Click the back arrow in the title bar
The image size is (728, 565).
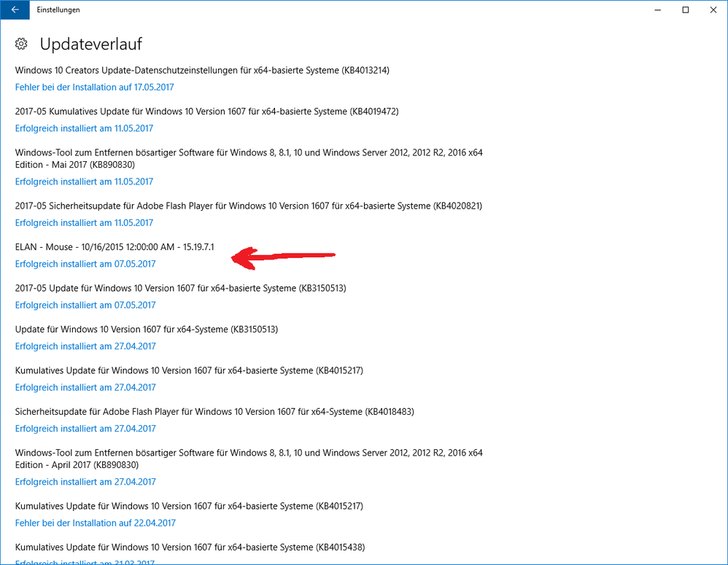pyautogui.click(x=15, y=9)
